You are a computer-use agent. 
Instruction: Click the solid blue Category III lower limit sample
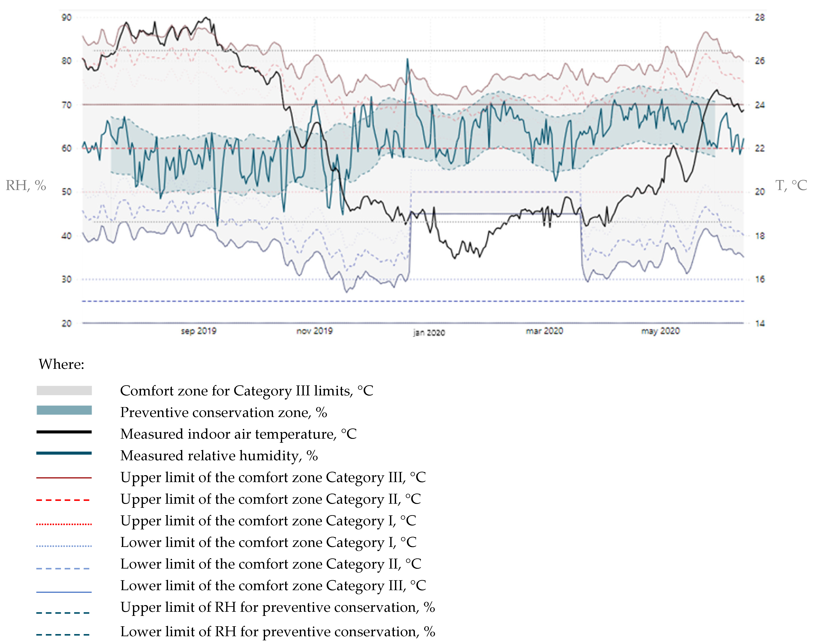(64, 592)
